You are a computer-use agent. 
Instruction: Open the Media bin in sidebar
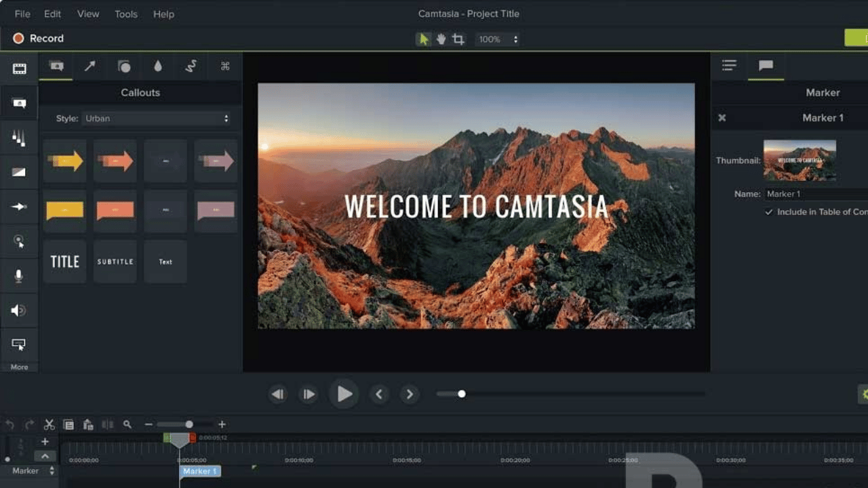(19, 68)
